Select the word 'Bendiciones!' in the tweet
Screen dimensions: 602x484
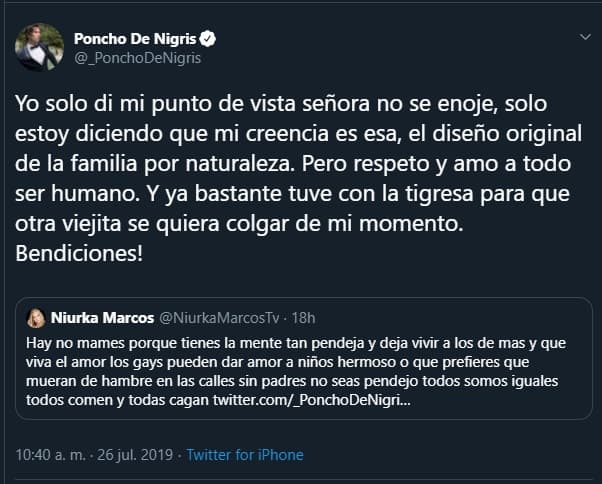pos(79,254)
